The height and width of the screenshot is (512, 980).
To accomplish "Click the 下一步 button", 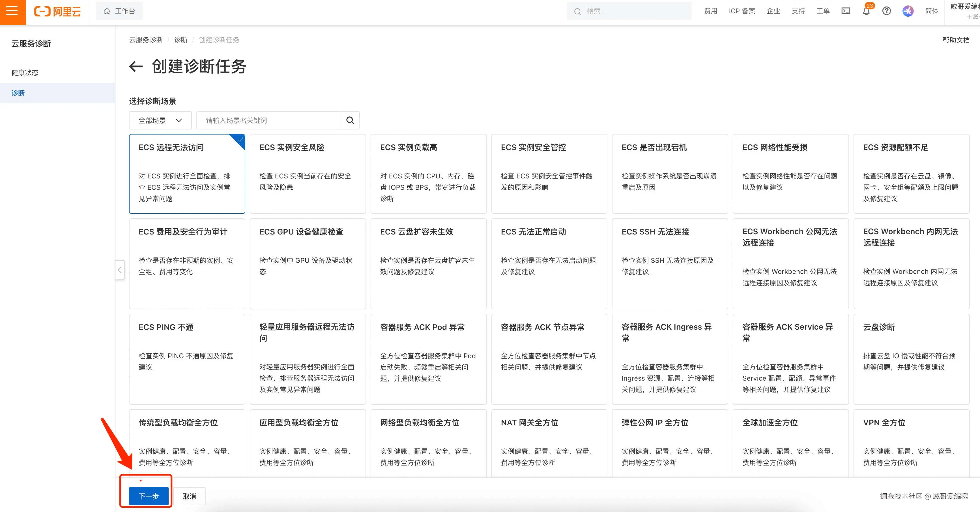I will coord(148,496).
